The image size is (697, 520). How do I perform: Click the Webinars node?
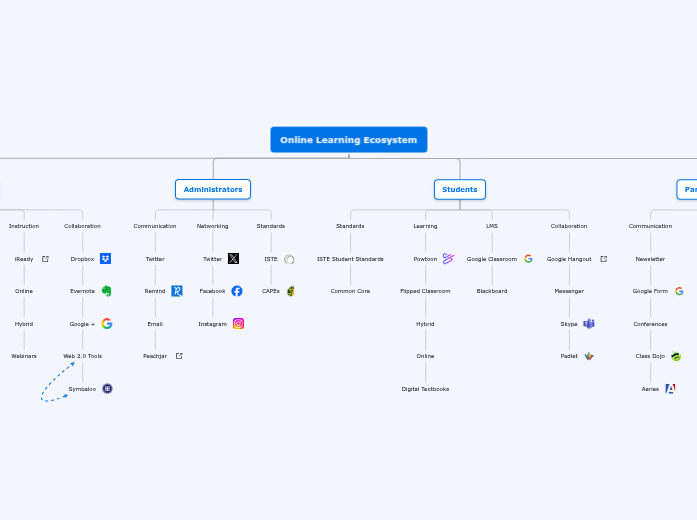pos(24,356)
